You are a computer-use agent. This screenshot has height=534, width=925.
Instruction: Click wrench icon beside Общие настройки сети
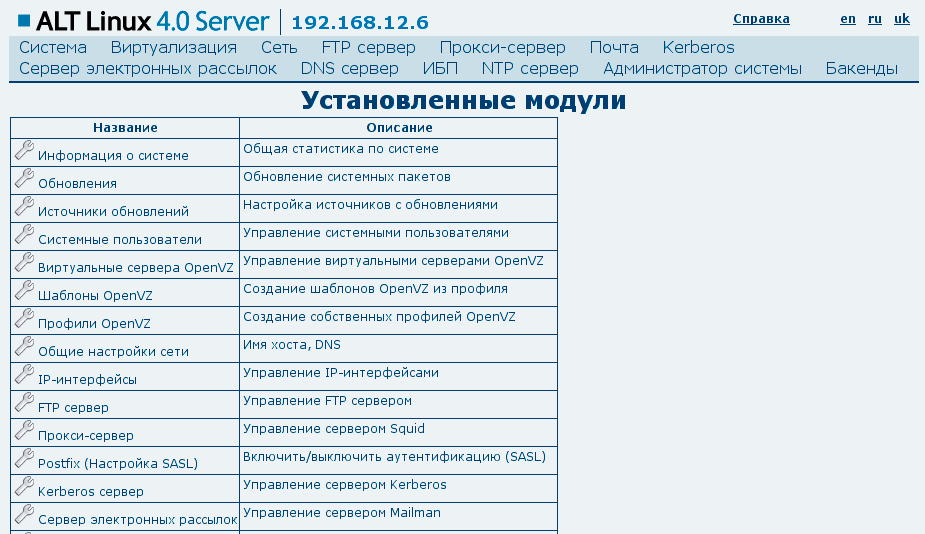pyautogui.click(x=24, y=346)
